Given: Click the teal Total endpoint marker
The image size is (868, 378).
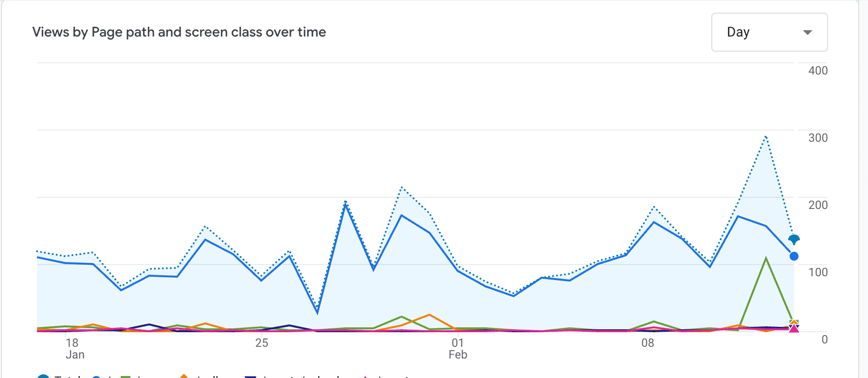Looking at the screenshot, I should (x=794, y=239).
